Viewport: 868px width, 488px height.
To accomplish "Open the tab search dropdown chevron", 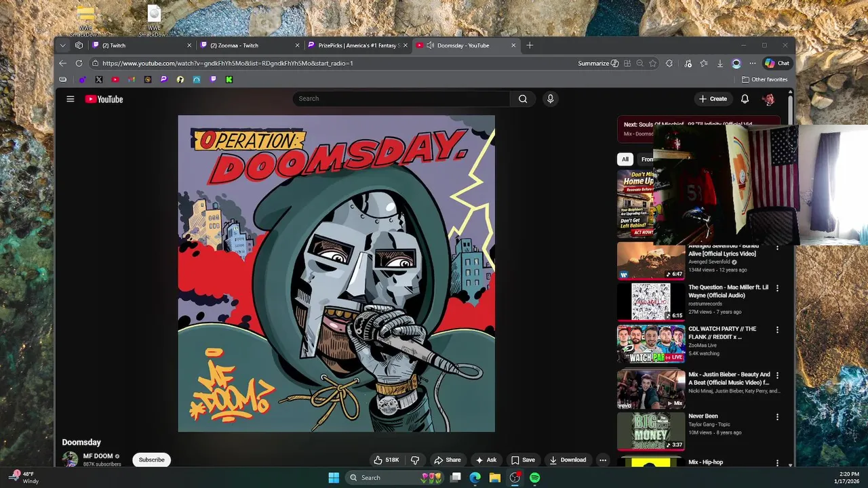I will 62,45.
